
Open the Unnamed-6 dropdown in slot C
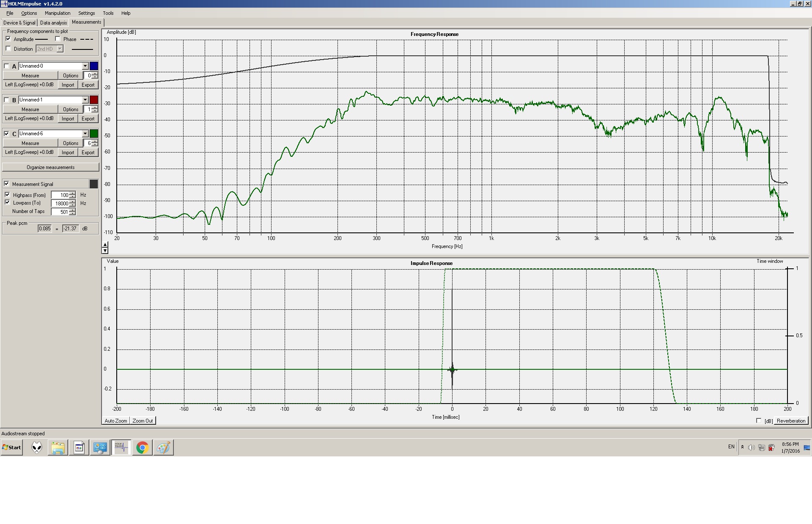[85, 134]
